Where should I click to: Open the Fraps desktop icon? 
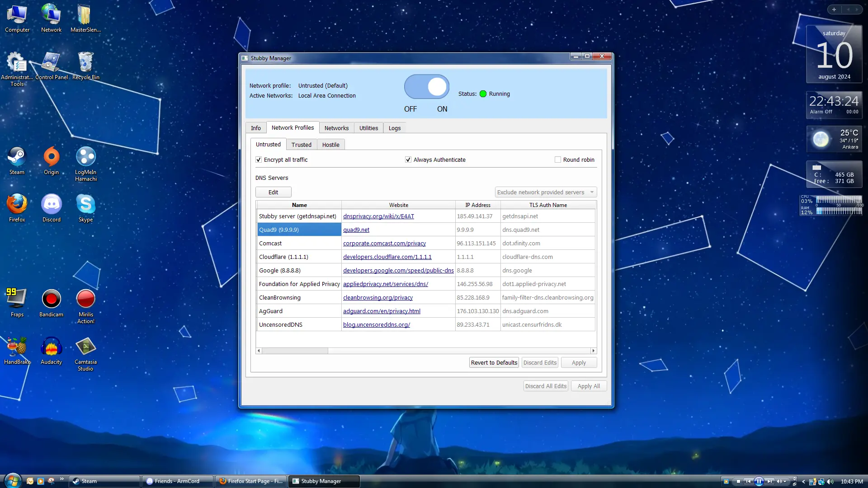[x=17, y=303]
